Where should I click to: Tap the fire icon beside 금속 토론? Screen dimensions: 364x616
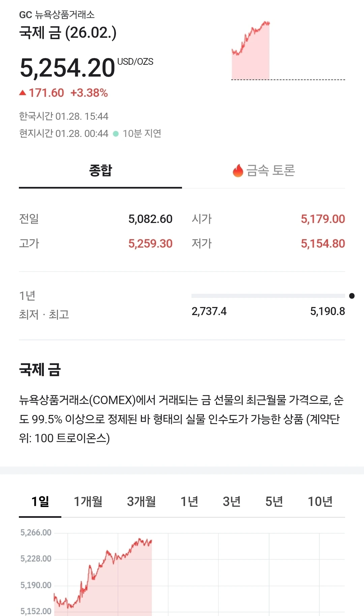[238, 170]
